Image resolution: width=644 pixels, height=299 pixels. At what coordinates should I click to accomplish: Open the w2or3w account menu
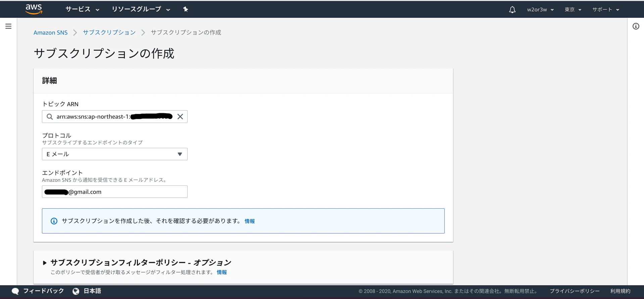(540, 10)
